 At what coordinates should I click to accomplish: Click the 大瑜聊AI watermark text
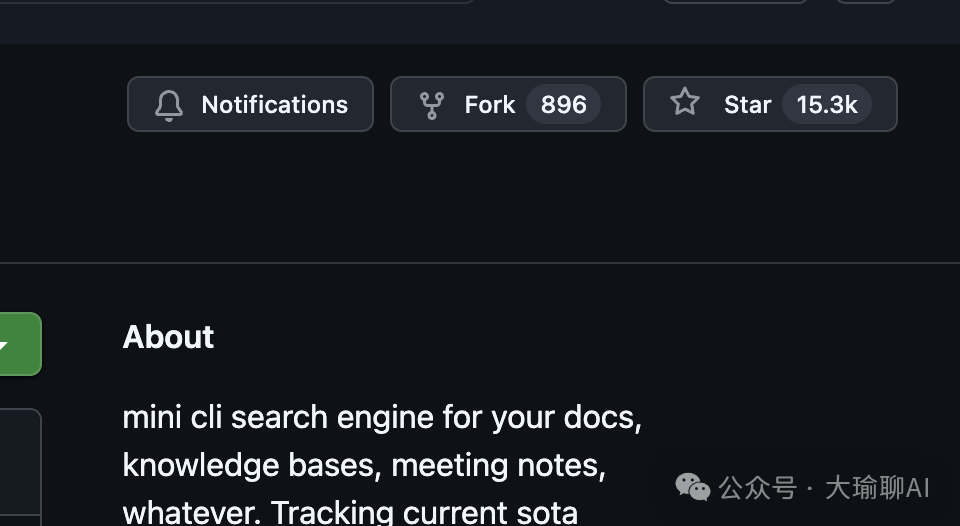pos(877,488)
